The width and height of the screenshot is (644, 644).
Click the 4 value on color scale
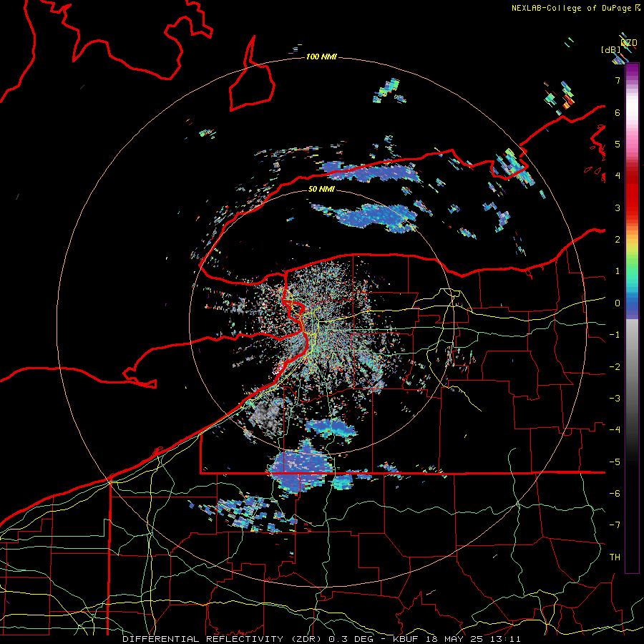point(618,176)
